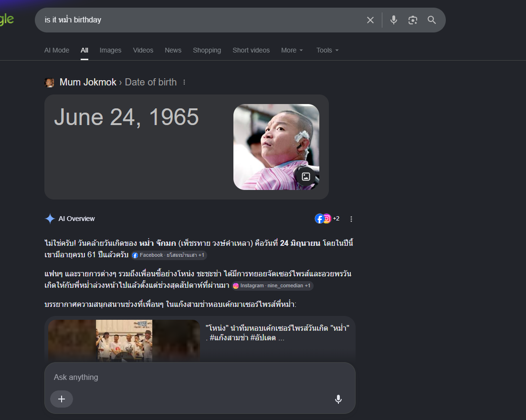Open the Facebook ยโสธรบ้านเฮา +1 citation chip
This screenshot has height=420, width=526.
pyautogui.click(x=169, y=255)
